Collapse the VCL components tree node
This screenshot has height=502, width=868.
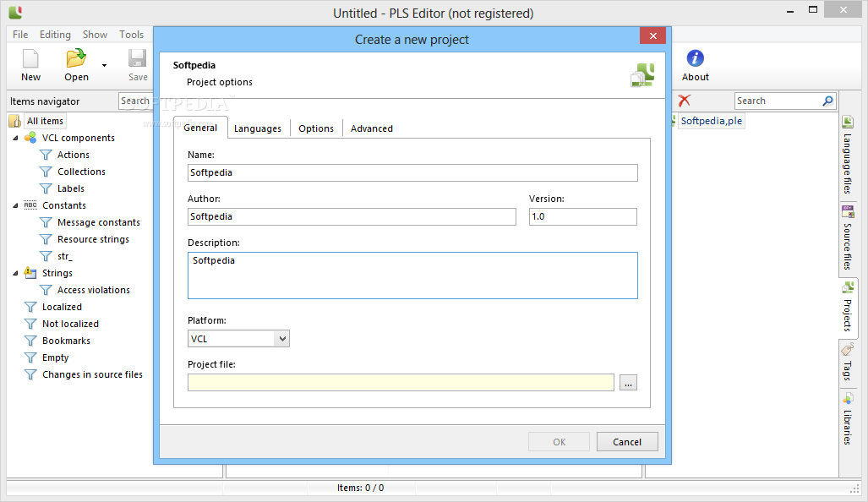click(15, 138)
